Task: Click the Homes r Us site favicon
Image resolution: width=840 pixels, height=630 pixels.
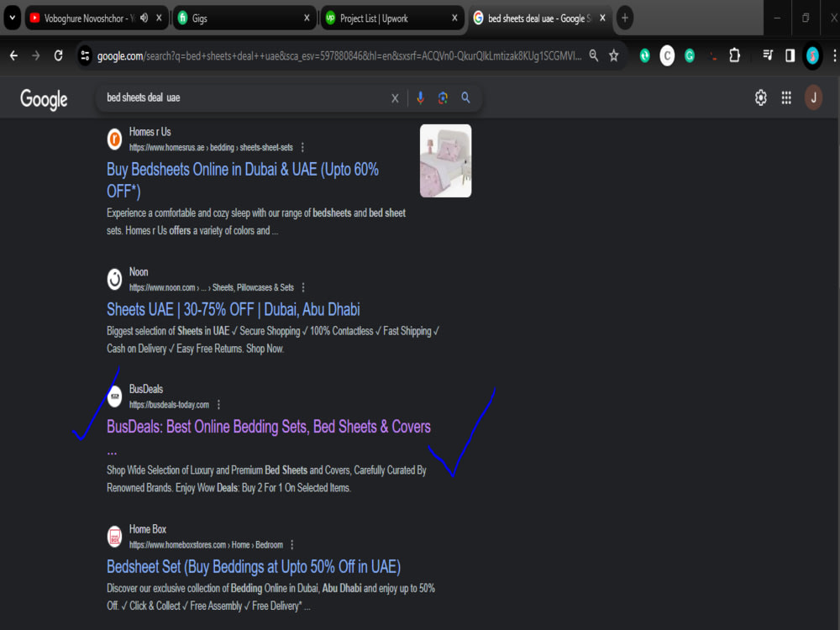Action: pyautogui.click(x=114, y=139)
